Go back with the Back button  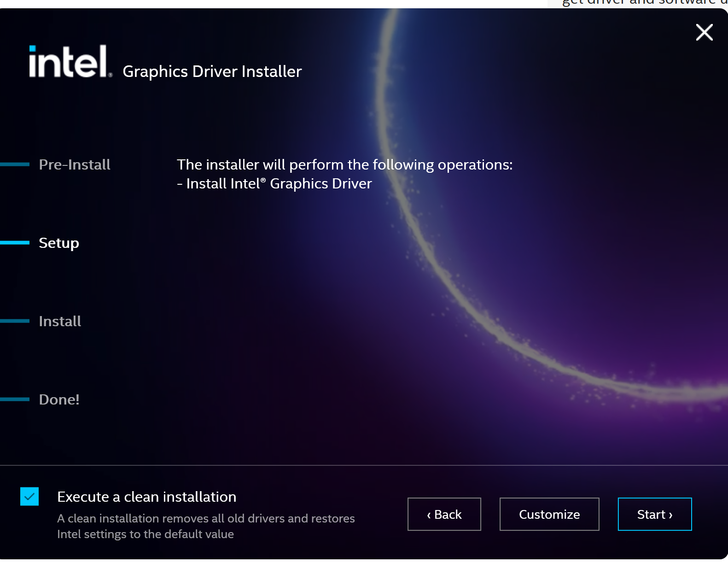click(x=444, y=514)
